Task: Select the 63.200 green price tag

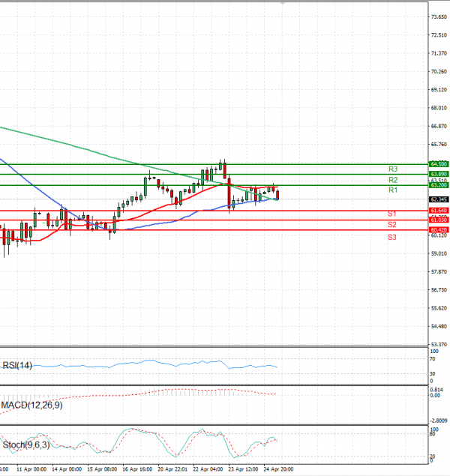Action: tap(438, 185)
